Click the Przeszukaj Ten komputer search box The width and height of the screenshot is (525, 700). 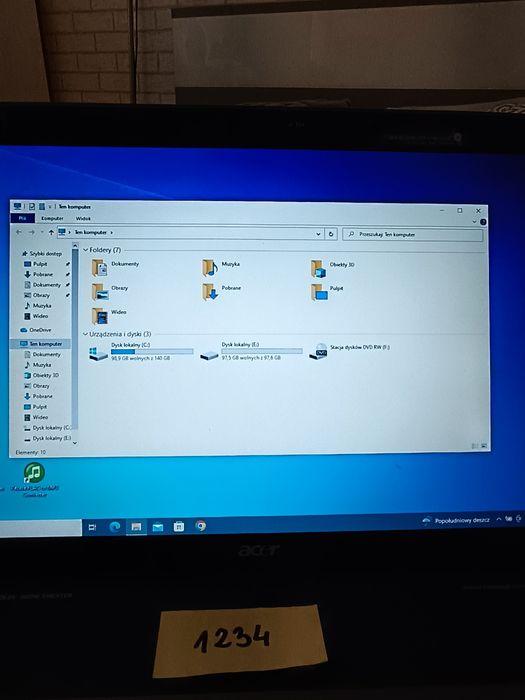[x=412, y=234]
